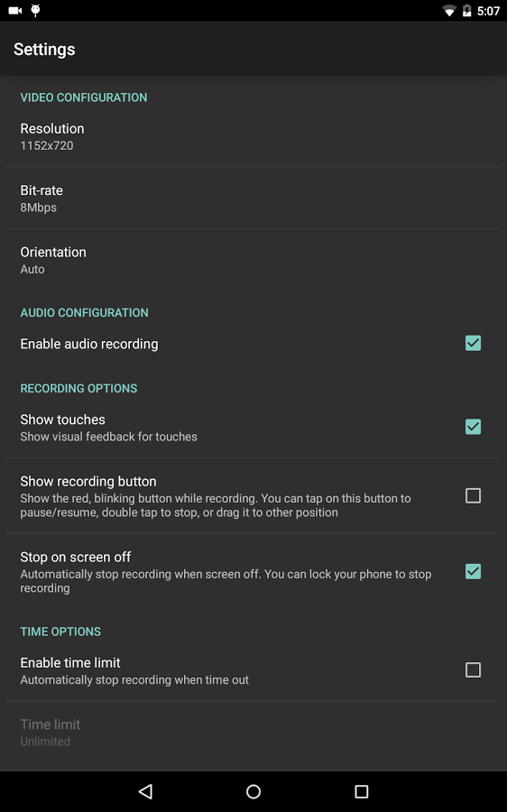
Task: Check the Show recording button checkbox
Action: tap(473, 495)
